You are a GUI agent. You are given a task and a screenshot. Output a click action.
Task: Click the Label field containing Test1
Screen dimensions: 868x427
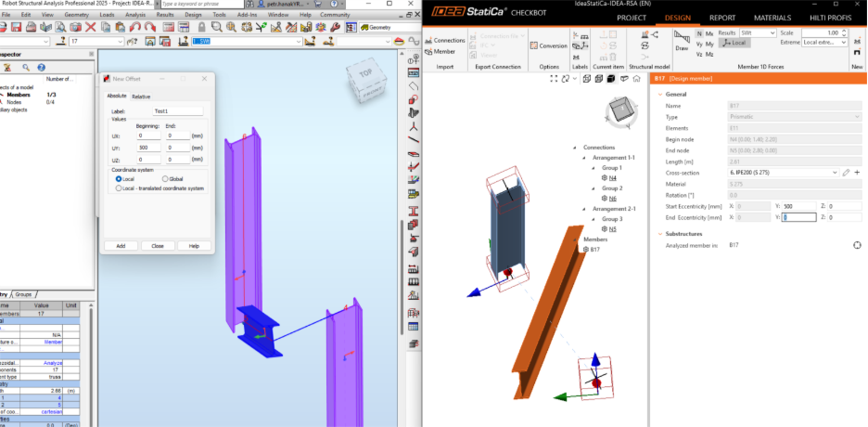(x=177, y=110)
